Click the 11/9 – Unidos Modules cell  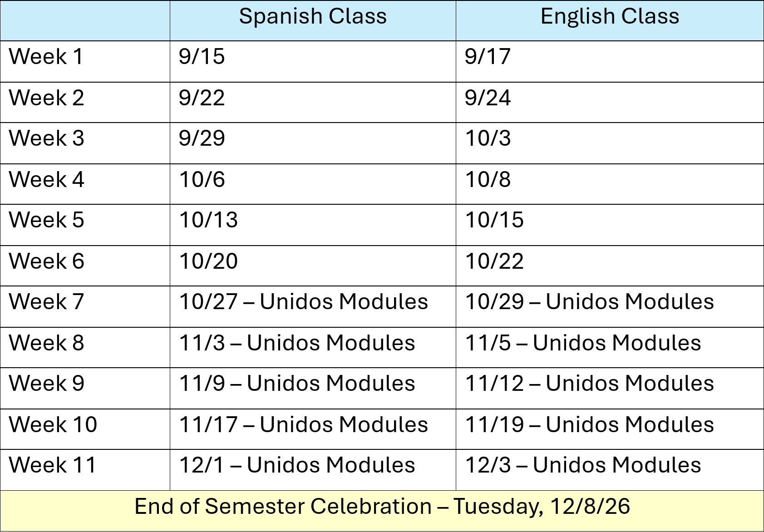[x=313, y=388]
